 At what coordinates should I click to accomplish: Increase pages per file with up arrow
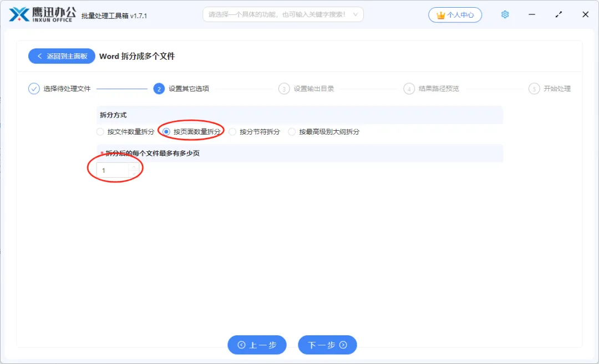[x=134, y=167]
